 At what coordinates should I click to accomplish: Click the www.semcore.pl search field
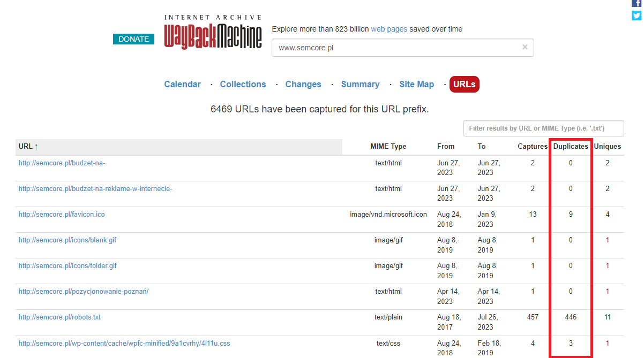coord(396,47)
